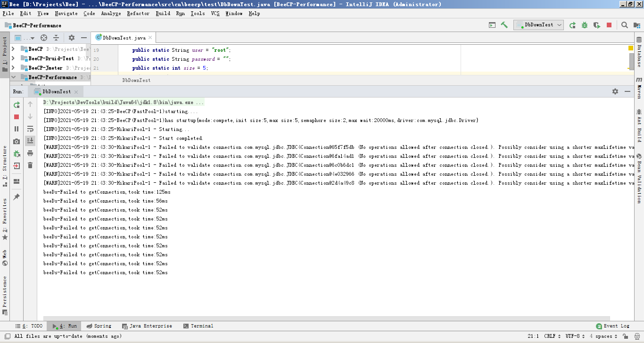Open the Event Log

(x=612, y=326)
